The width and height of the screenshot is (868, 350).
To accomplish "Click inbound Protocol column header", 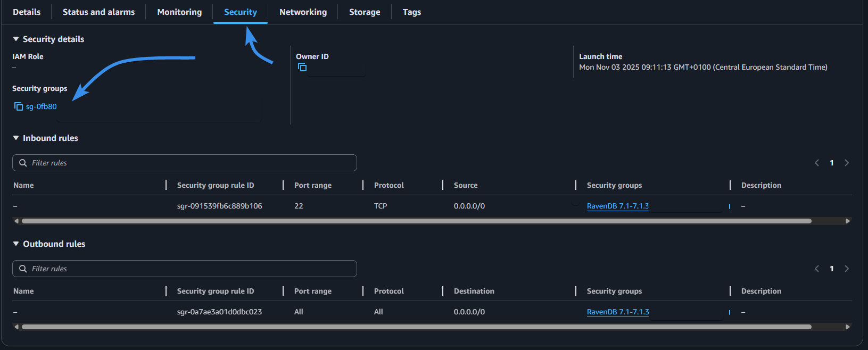I will click(x=389, y=185).
